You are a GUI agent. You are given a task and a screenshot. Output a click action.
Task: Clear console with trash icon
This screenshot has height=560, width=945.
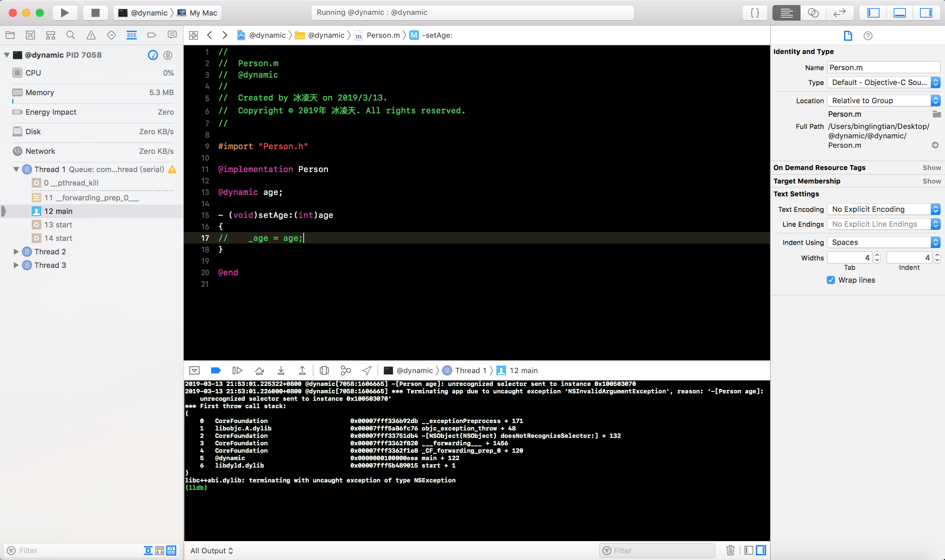(730, 550)
